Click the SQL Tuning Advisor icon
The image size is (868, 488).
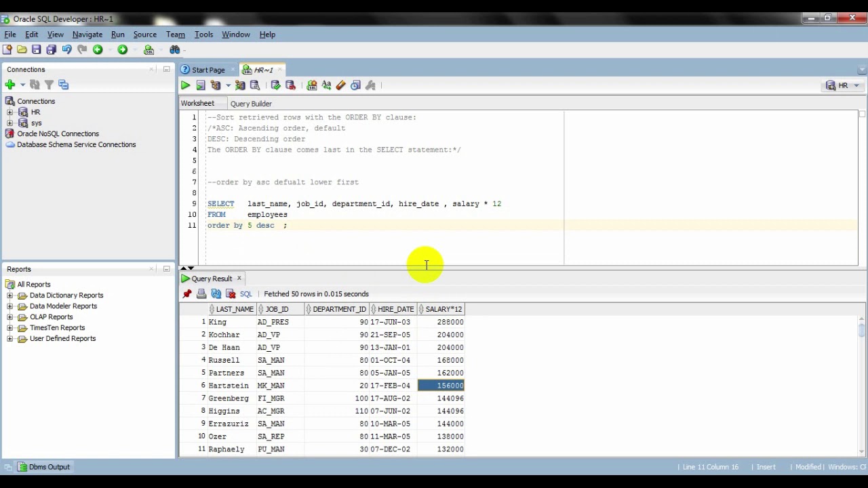[x=255, y=85]
